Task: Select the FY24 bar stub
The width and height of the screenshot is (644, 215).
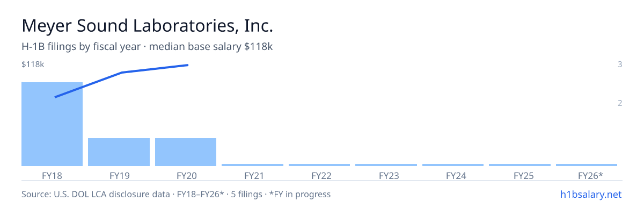Action: coord(453,165)
